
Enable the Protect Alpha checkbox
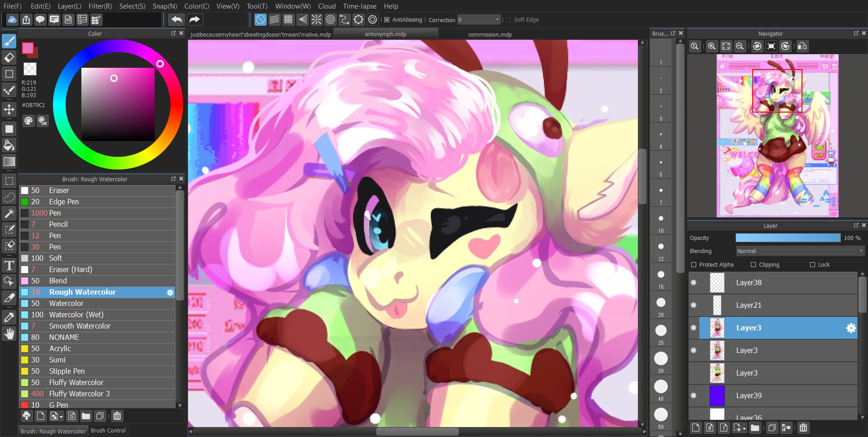(694, 265)
